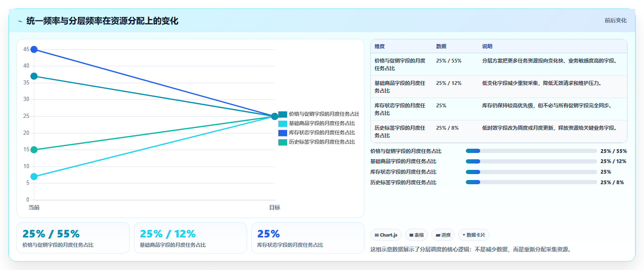The height and width of the screenshot is (270, 644).
Task: Toggle legend swatch for 库存状态字段的月度任务占比
Action: pos(283,133)
